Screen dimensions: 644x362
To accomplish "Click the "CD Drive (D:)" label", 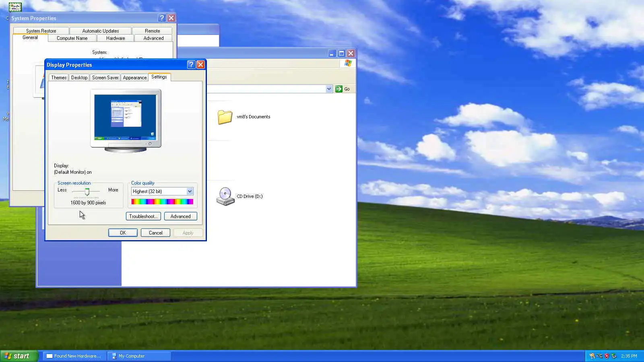I will coord(250,196).
